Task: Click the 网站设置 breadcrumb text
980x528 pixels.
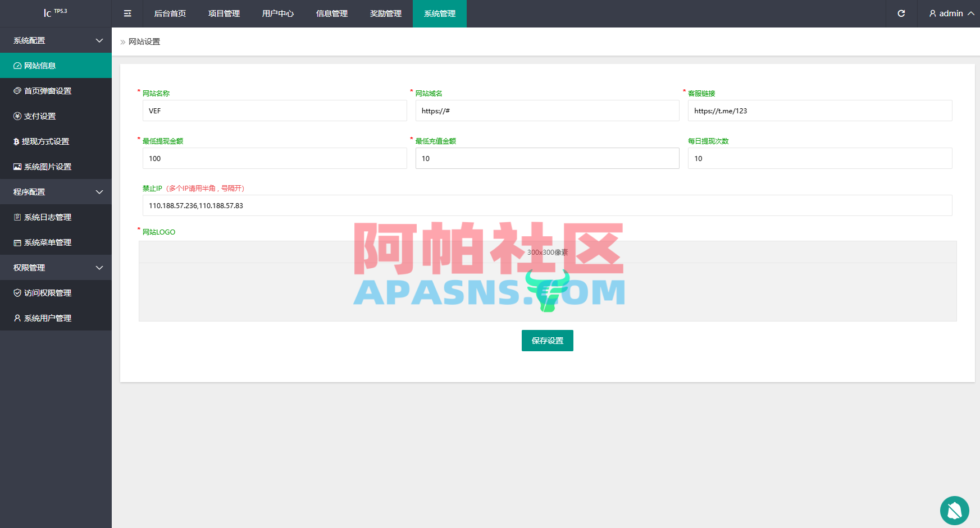Action: point(144,42)
